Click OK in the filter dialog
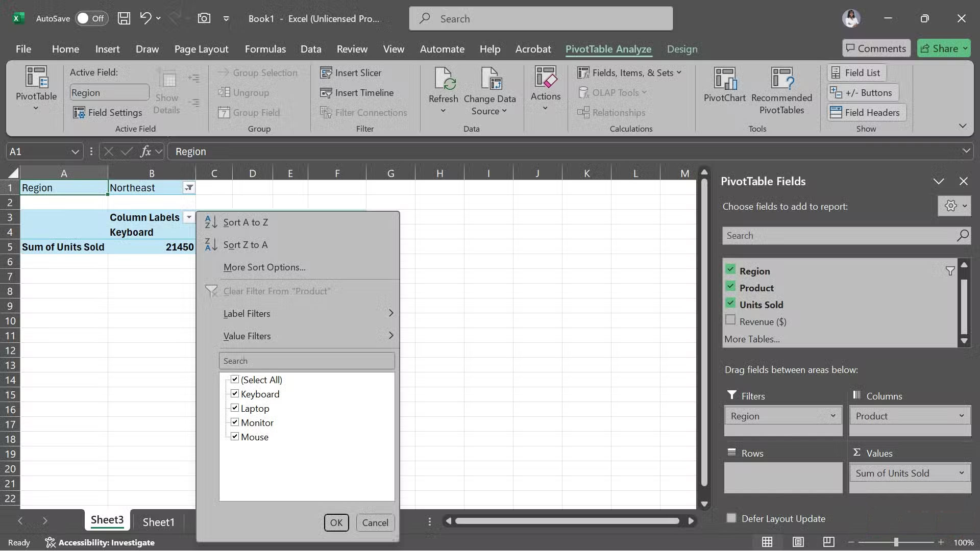980x551 pixels. pos(336,522)
